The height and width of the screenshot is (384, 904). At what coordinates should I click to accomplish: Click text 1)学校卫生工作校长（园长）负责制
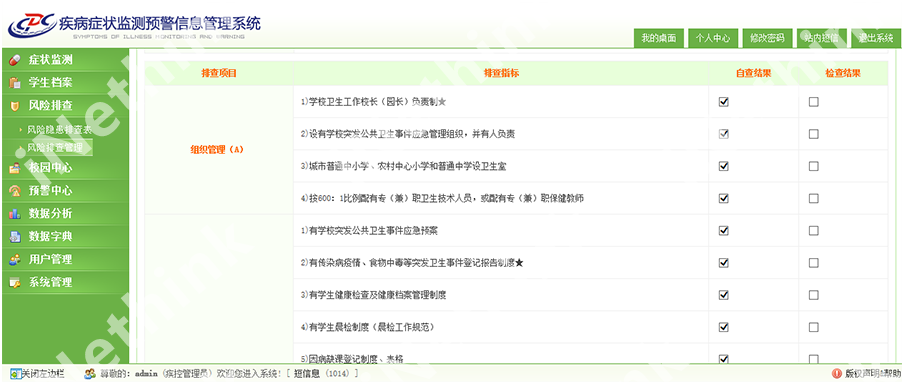(373, 102)
